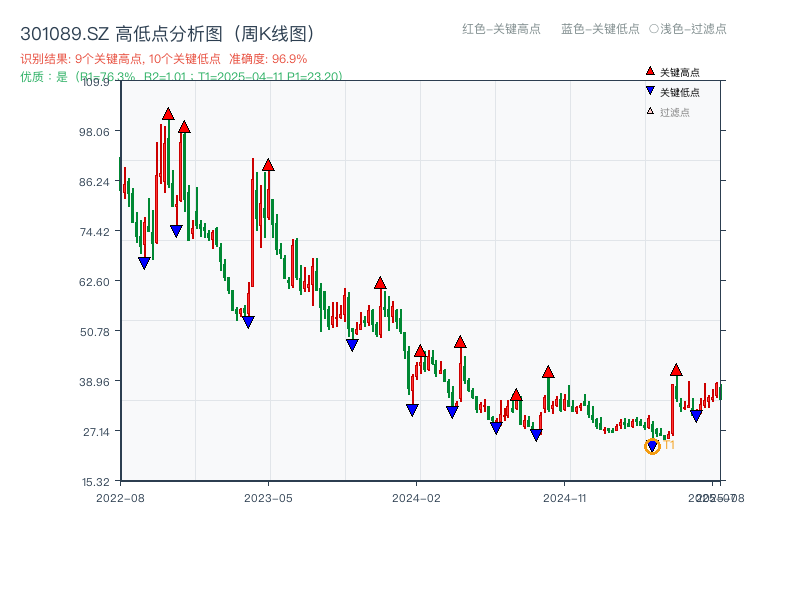Select the 周K线图 label in the title
Viewport: 800px width, 600px height.
(270, 31)
